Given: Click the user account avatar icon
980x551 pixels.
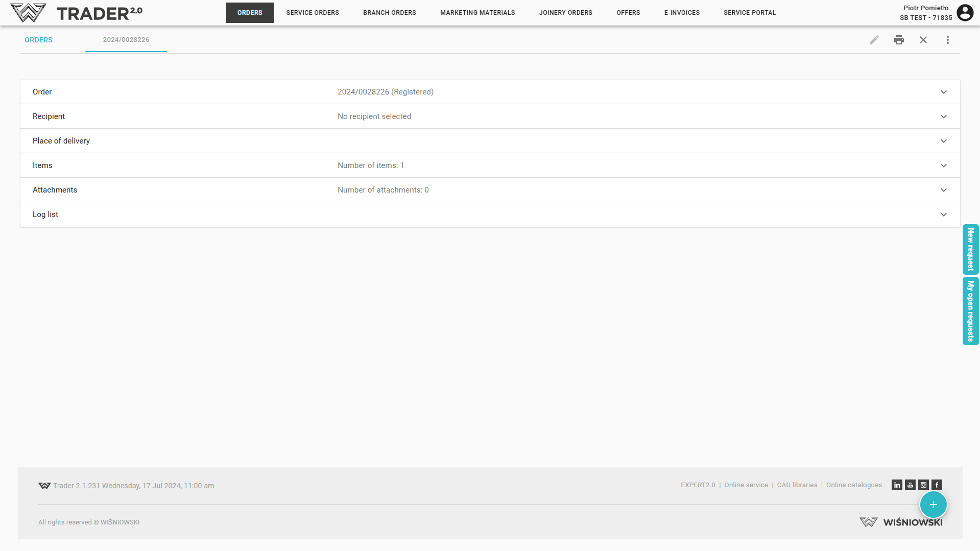Looking at the screenshot, I should [x=965, y=13].
